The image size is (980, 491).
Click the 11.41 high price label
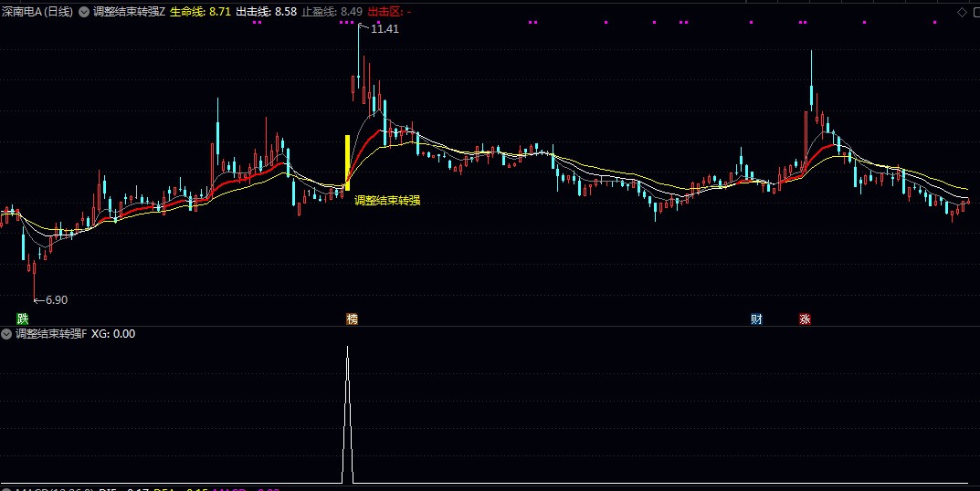pos(385,28)
